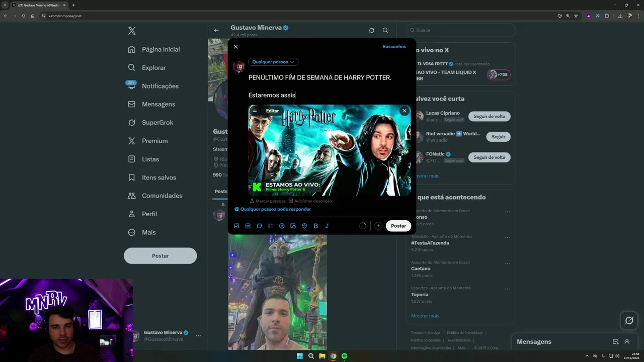Click the #FestaAFazenda trending topic
Screen dimensions: 644x362
[430, 243]
